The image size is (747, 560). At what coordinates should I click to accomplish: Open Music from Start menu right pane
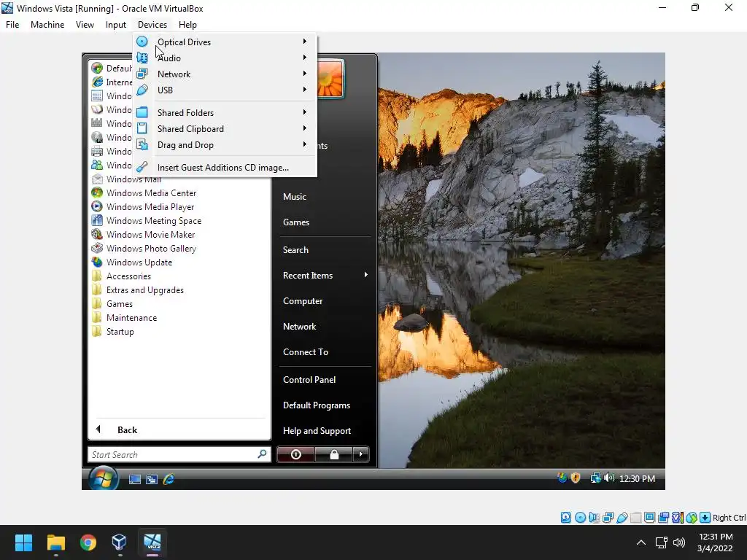(x=295, y=197)
